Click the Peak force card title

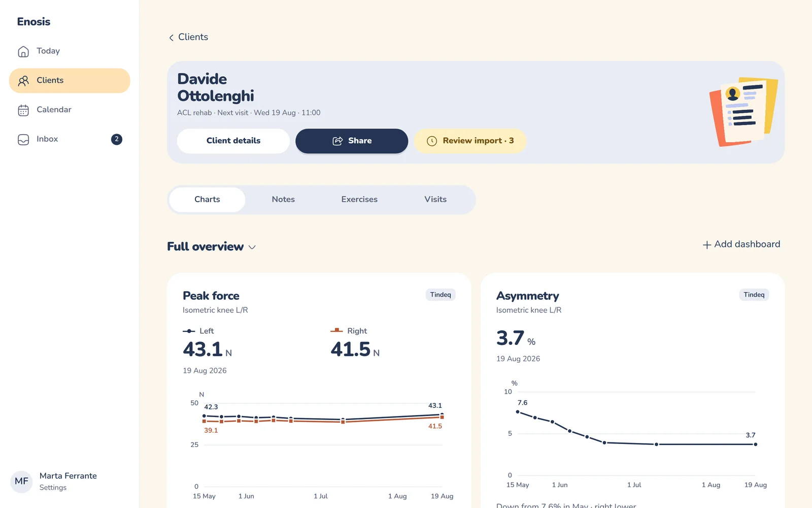coord(211,296)
